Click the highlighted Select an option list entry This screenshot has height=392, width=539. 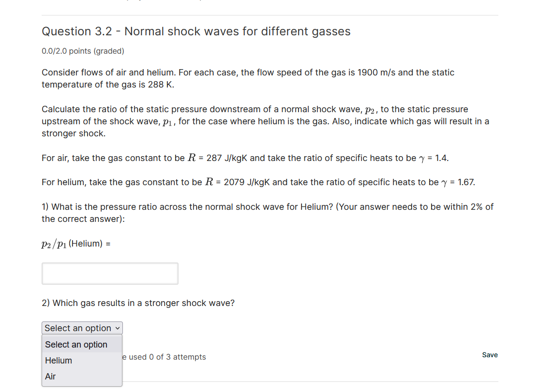(x=76, y=344)
